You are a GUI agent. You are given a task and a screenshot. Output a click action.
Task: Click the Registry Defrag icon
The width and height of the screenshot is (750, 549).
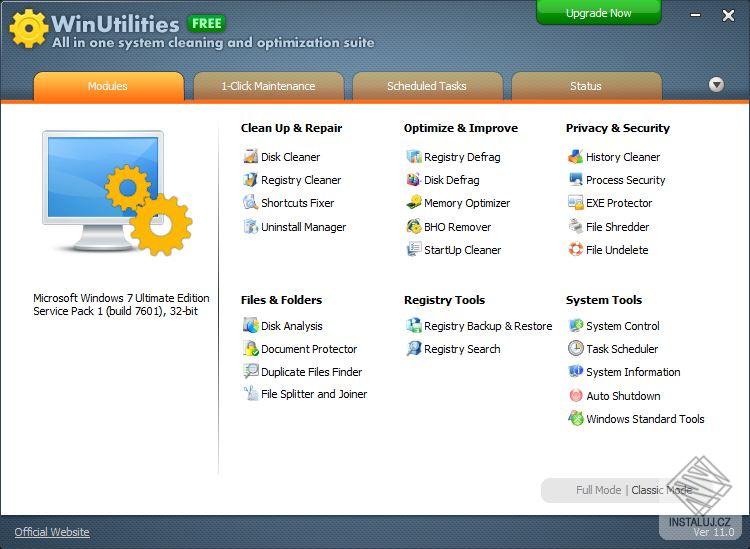pyautogui.click(x=414, y=156)
